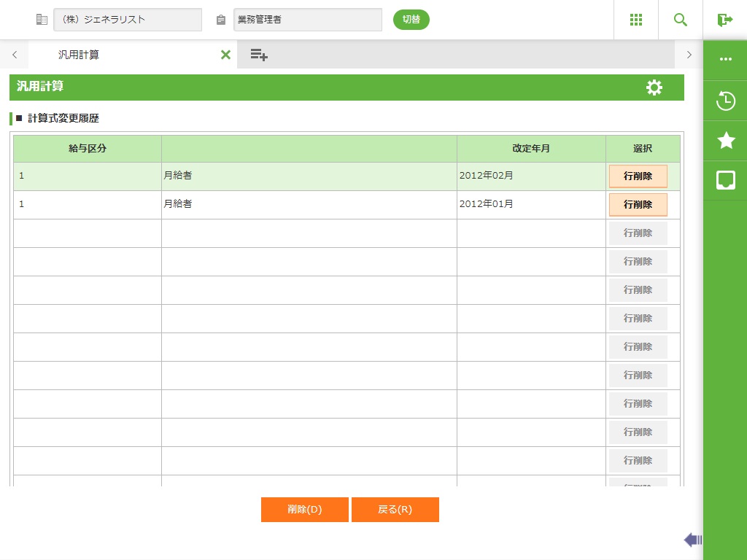Close the 汎用計算 tab
Image resolution: width=747 pixels, height=560 pixels.
tap(225, 55)
